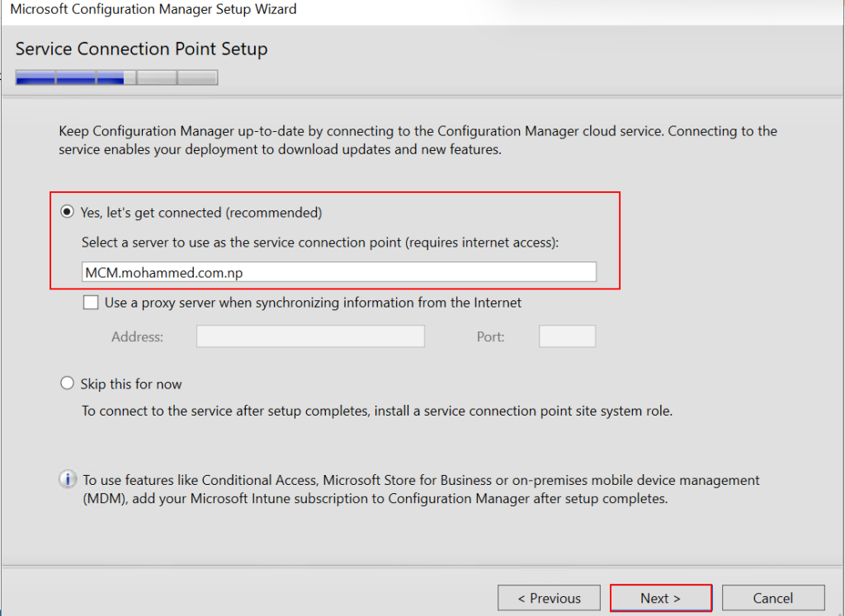This screenshot has height=616, width=845.
Task: Click the empty last segment of progress bar
Action: [198, 78]
